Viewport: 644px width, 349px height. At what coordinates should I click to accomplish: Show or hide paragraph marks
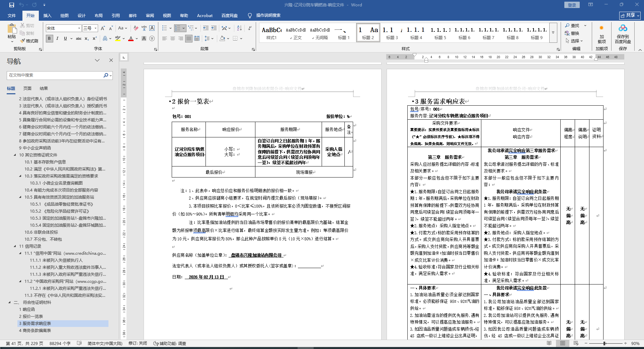[250, 28]
